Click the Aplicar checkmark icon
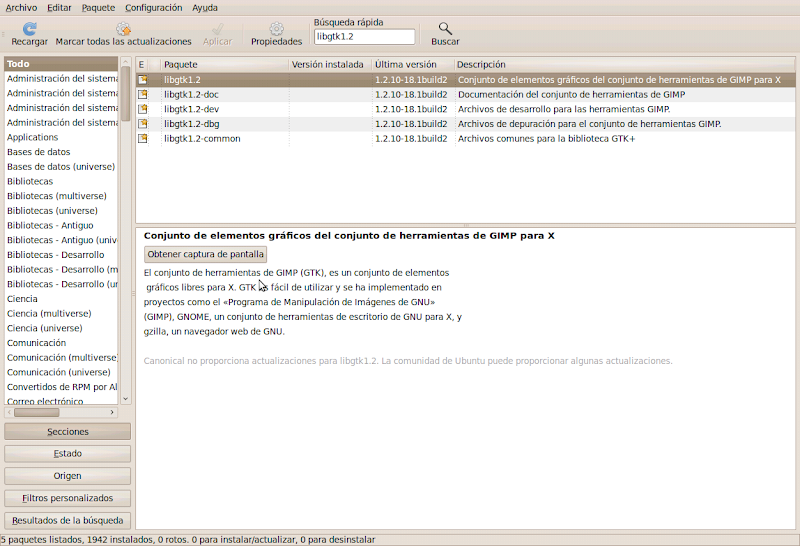Screen dimensions: 800x546 (x=217, y=29)
